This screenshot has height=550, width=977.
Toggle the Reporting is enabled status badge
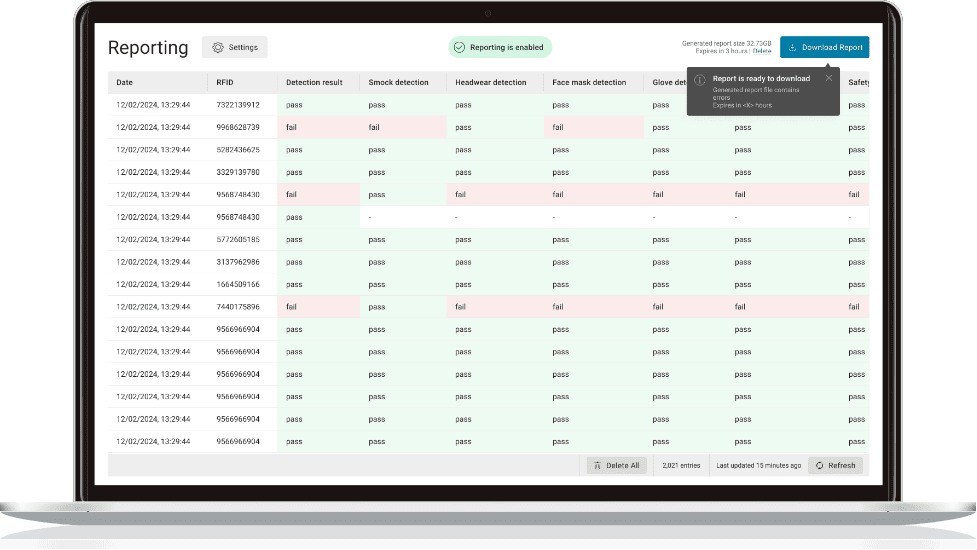tap(500, 47)
